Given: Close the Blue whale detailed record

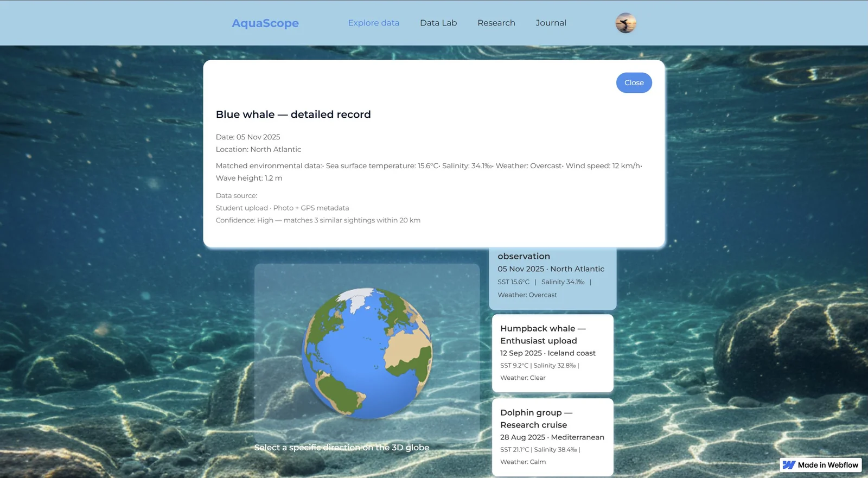Looking at the screenshot, I should [634, 82].
